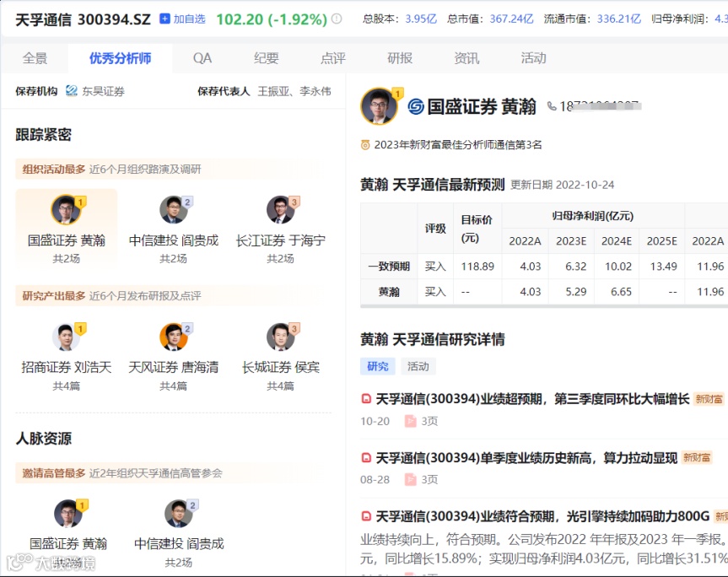Select 国盛证券 黄瀚 avatar under 邀请高管最多
Screen dimensions: 728x577
[68, 514]
